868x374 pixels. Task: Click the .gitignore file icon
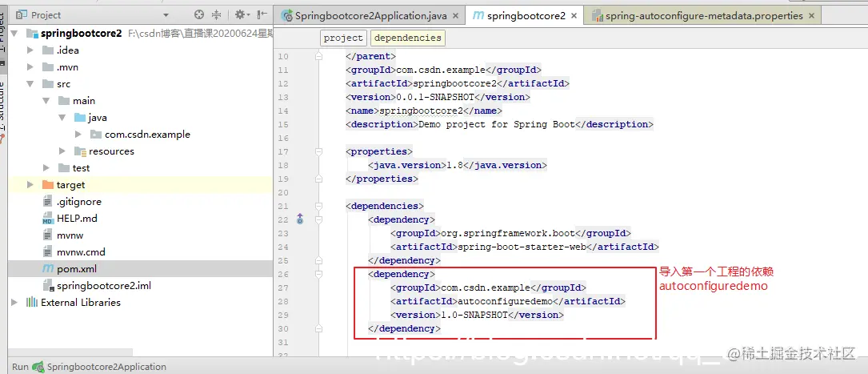coord(48,202)
